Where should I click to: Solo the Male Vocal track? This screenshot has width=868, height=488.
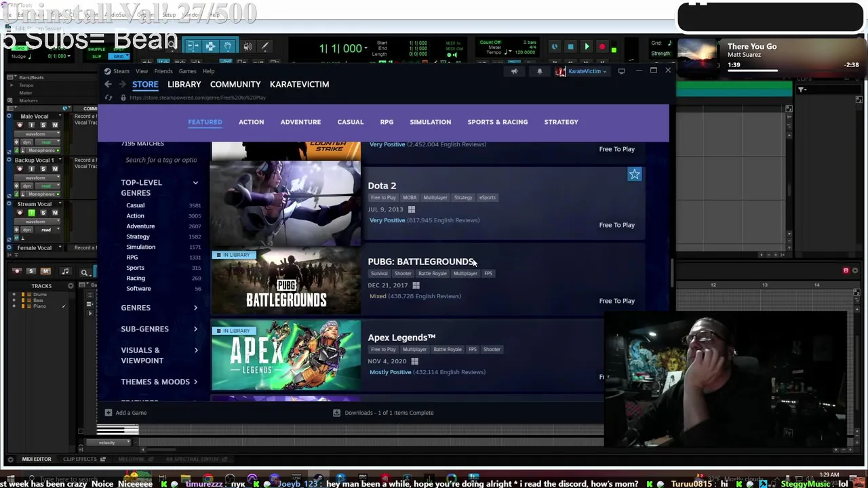pos(43,125)
